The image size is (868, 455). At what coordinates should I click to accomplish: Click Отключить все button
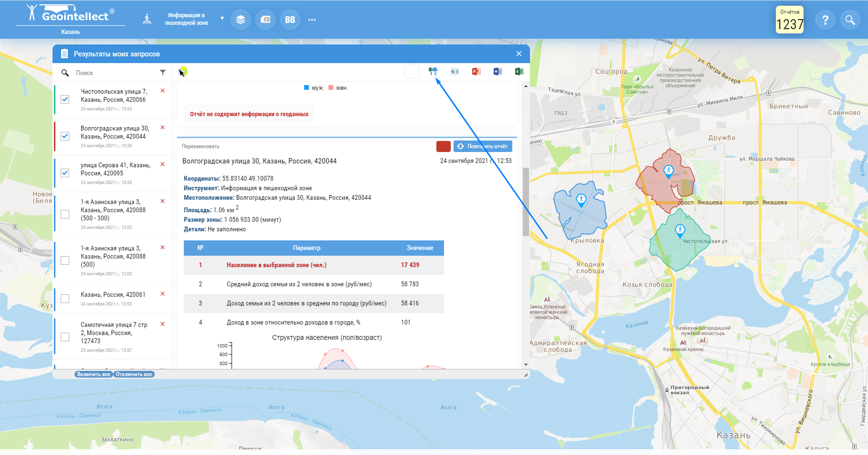[134, 374]
